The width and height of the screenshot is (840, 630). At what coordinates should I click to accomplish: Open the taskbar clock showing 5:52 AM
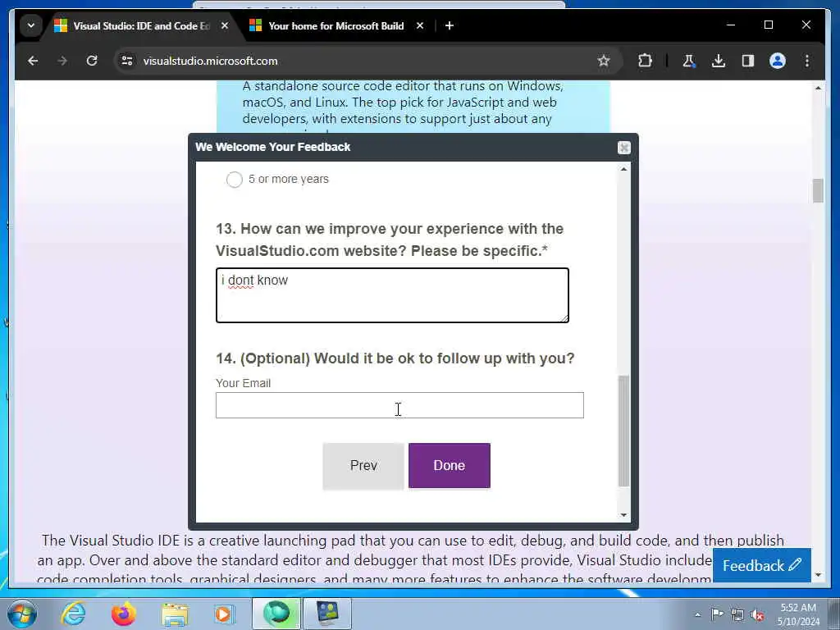tap(798, 614)
